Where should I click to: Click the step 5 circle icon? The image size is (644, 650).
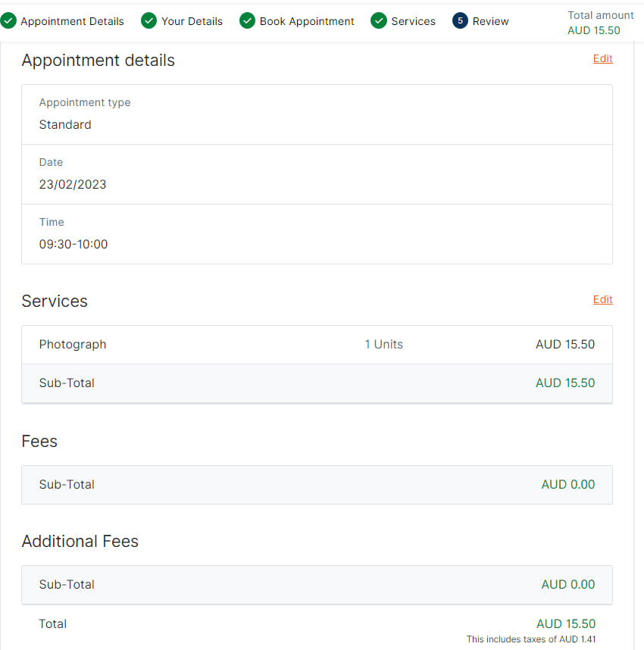[460, 21]
